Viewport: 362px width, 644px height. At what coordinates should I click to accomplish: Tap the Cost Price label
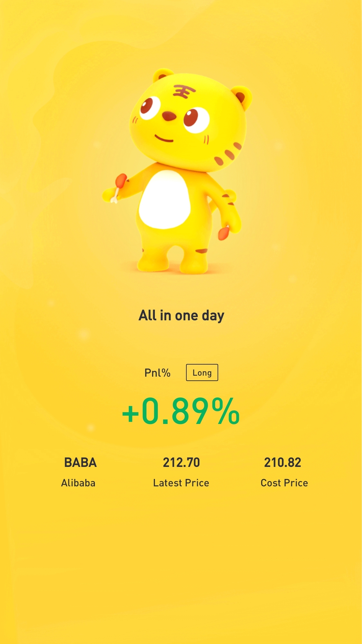(284, 483)
